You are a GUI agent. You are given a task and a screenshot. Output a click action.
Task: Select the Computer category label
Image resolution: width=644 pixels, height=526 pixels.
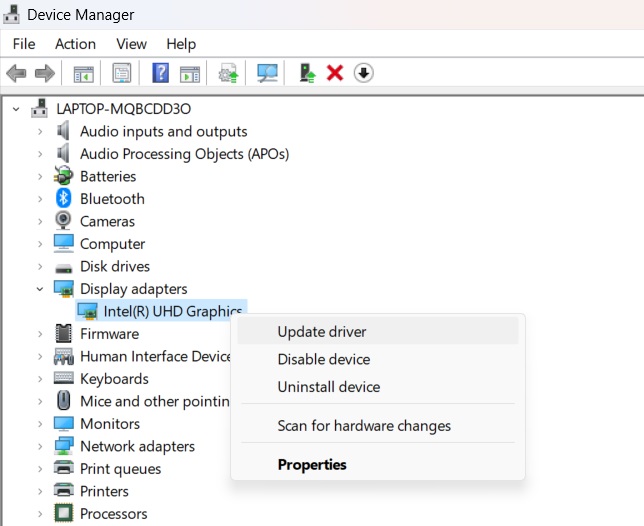tap(113, 244)
